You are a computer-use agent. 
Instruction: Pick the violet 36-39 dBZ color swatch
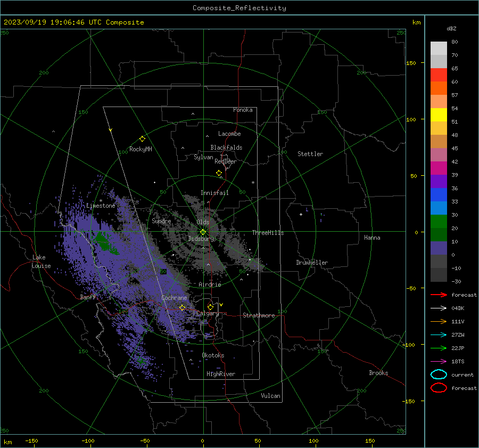(x=439, y=182)
